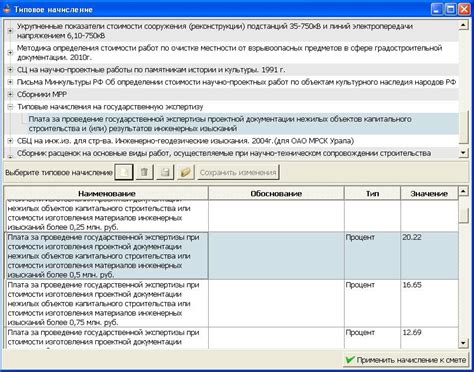The width and height of the screenshot is (474, 372).
Task: Minimize the Типовое начисление window
Action: click(x=437, y=9)
